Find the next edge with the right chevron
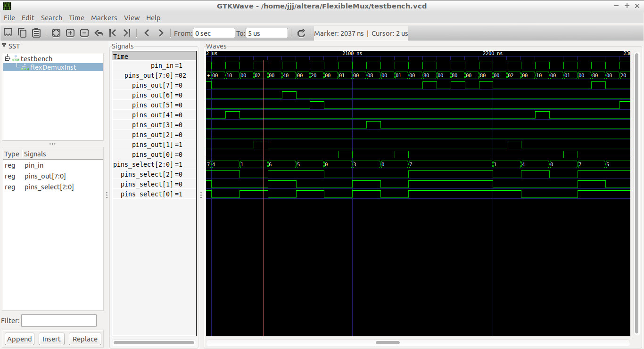 point(161,33)
